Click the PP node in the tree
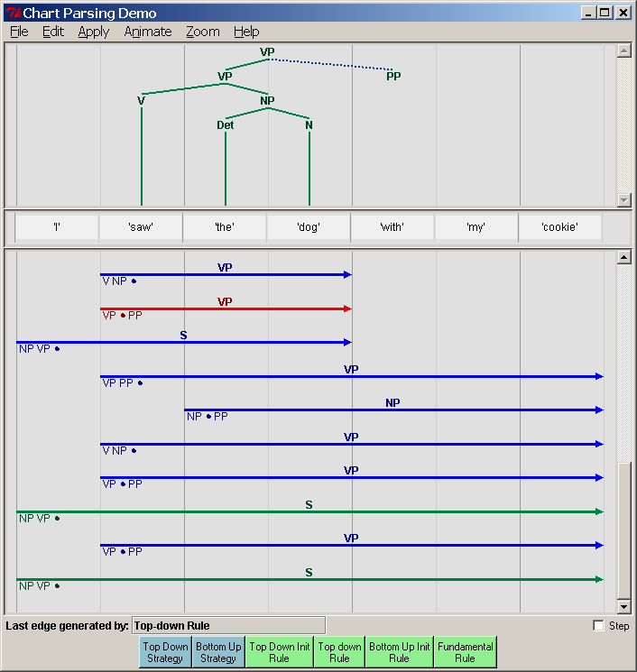This screenshot has height=672, width=637. point(393,77)
